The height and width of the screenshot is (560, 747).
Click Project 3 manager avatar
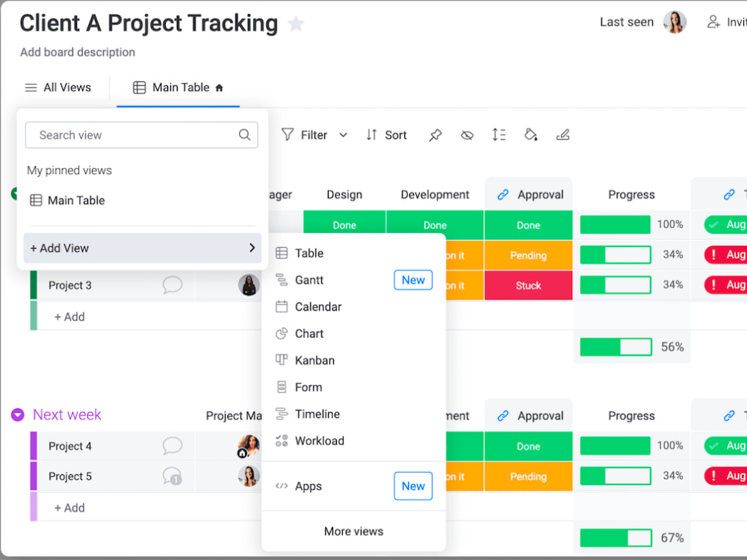[249, 284]
